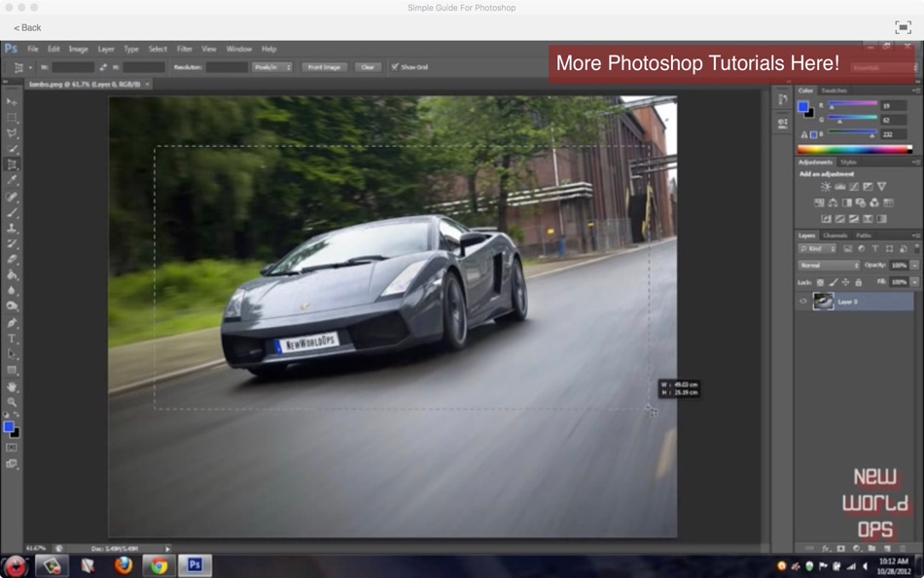Open the resolution units dropdown
The width and height of the screenshot is (924, 578).
click(271, 67)
